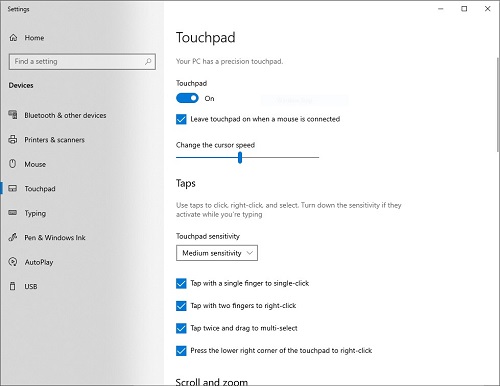The image size is (500, 386).
Task: Click the cursor speed slider handle
Action: pos(240,157)
